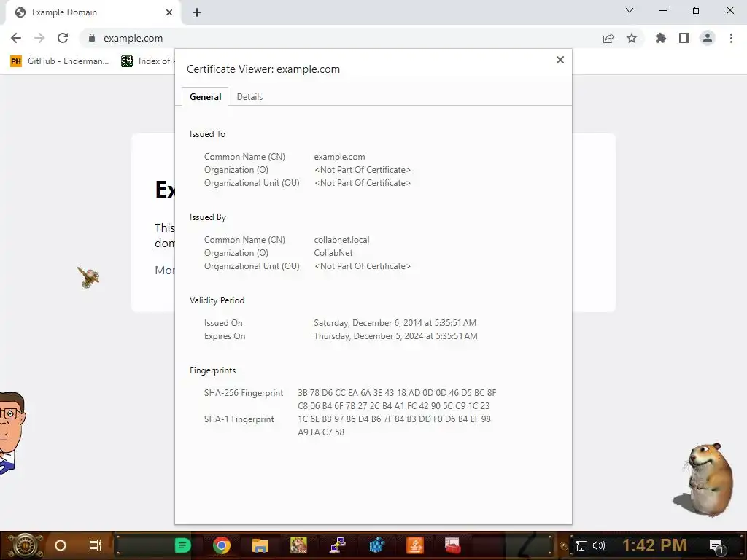Switch to the Details tab
This screenshot has height=560, width=747.
click(249, 97)
